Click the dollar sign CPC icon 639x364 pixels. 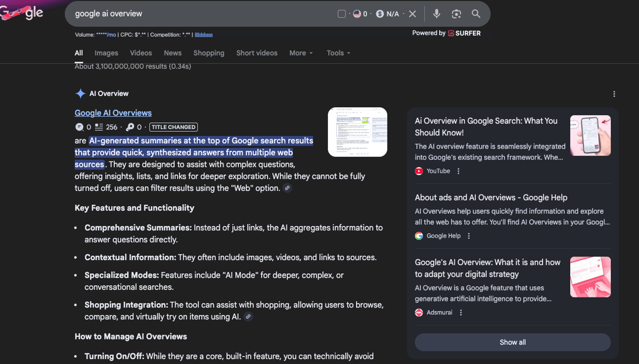380,14
